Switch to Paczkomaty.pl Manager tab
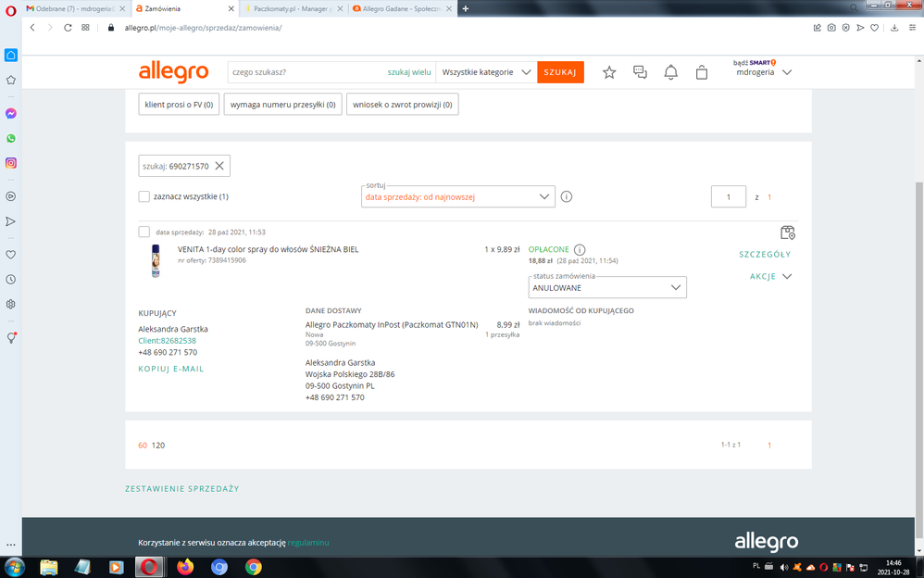 pos(293,9)
